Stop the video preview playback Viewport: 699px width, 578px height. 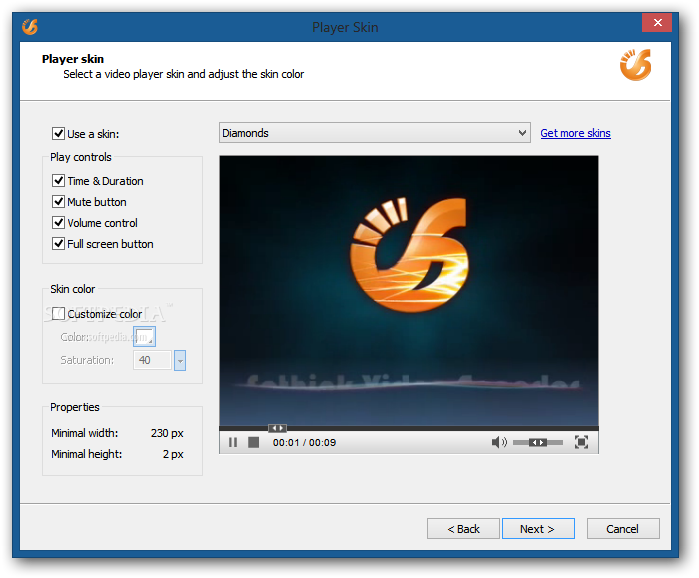click(253, 442)
